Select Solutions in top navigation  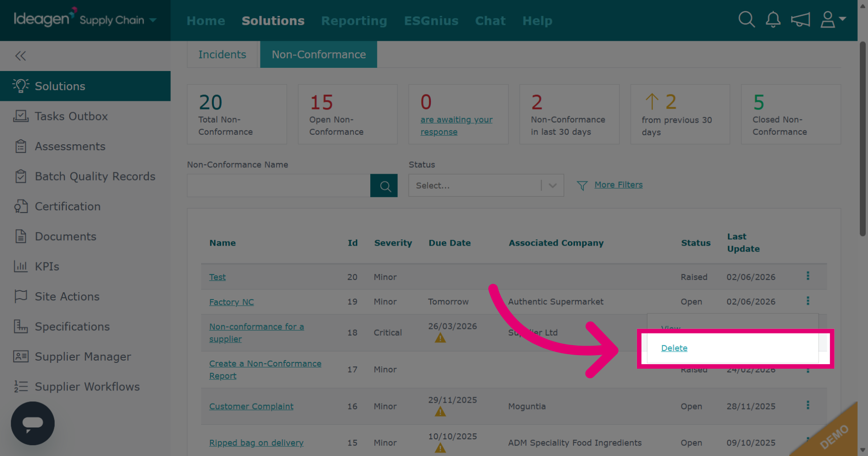click(x=273, y=21)
